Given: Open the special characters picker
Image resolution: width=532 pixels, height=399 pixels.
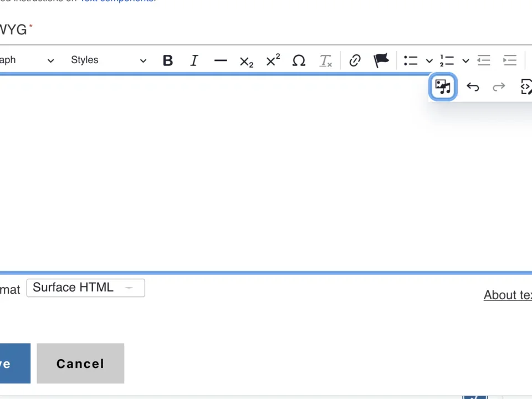Looking at the screenshot, I should click(299, 60).
